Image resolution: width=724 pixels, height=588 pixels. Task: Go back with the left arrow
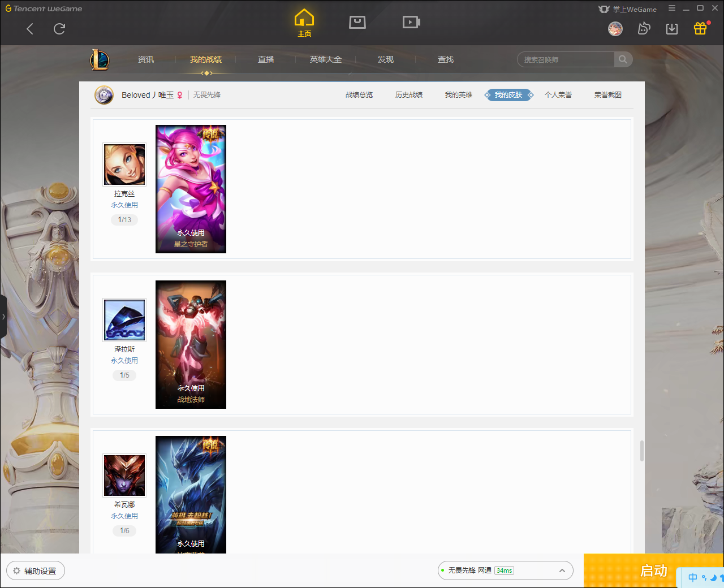click(30, 29)
